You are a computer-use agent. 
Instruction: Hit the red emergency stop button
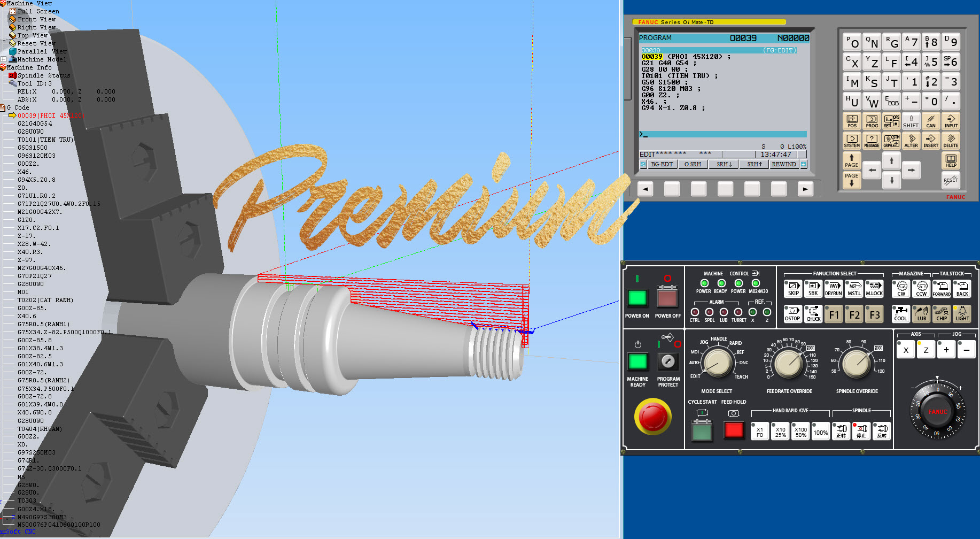click(x=652, y=416)
